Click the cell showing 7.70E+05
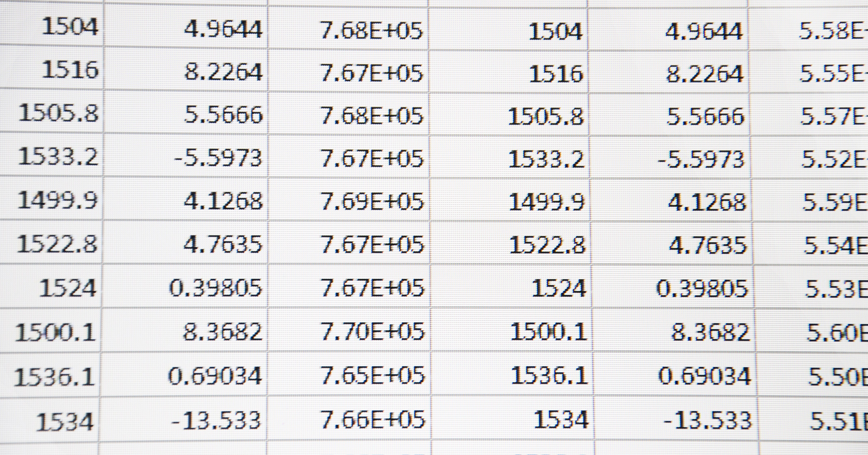868x455 pixels. click(373, 331)
